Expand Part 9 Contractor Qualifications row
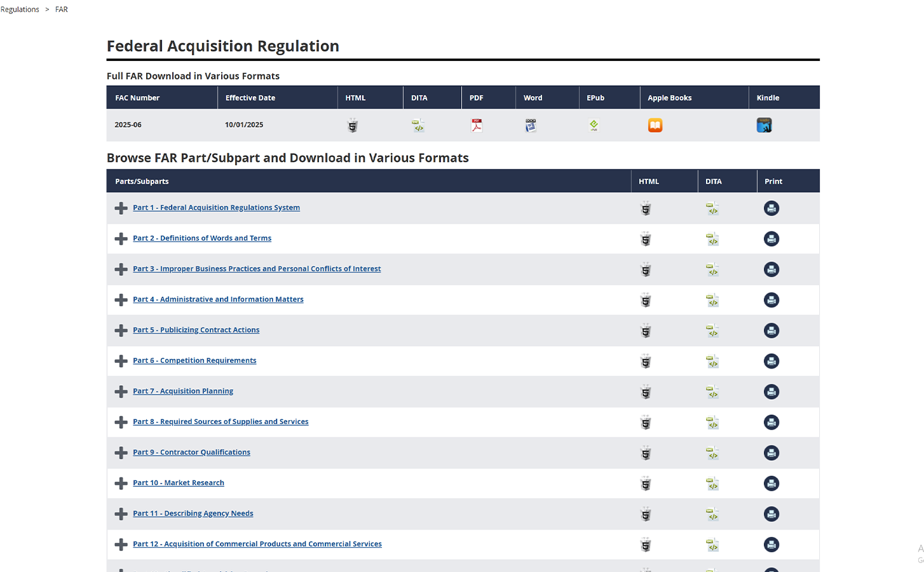 coord(121,453)
